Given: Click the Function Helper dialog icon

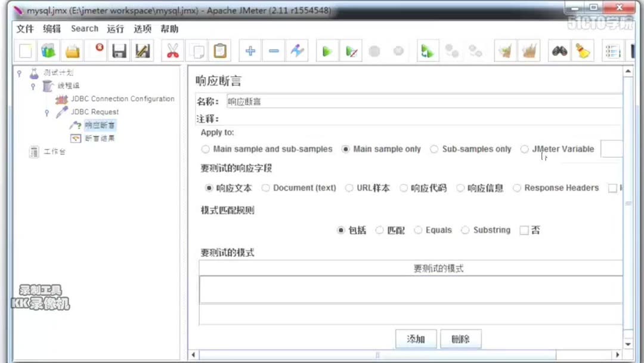Looking at the screenshot, I should [612, 51].
